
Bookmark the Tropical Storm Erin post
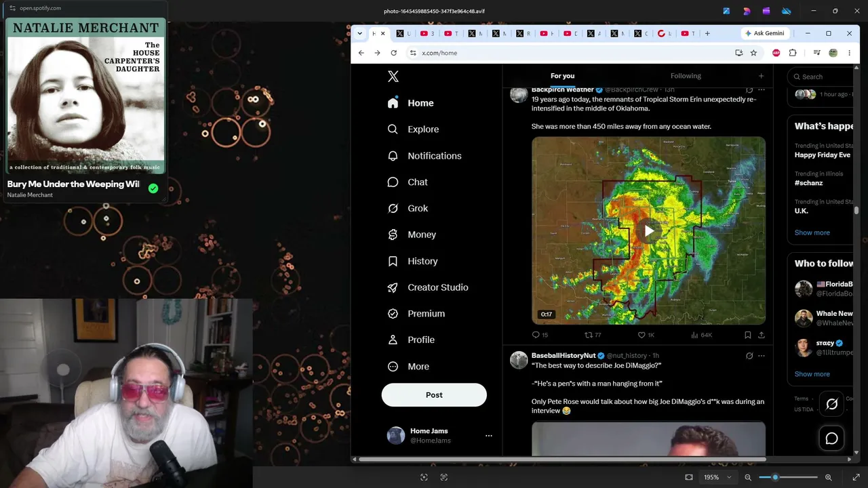point(747,335)
